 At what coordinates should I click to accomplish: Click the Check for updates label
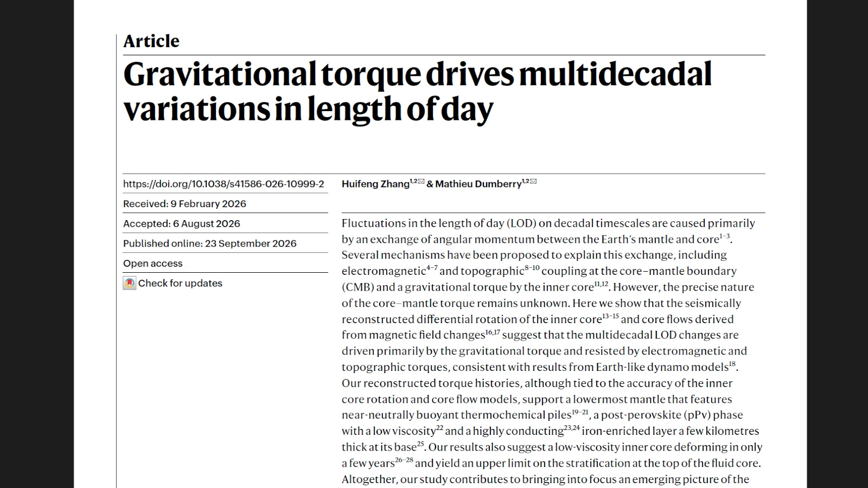point(180,283)
